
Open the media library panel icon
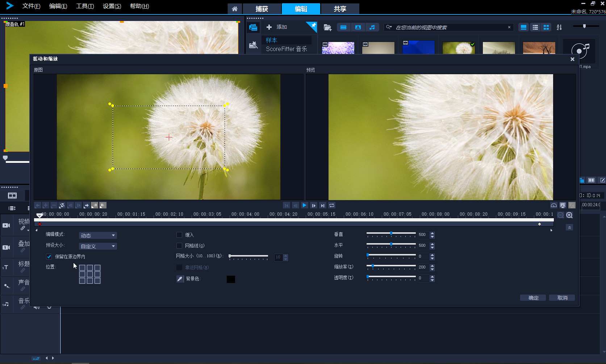[253, 27]
